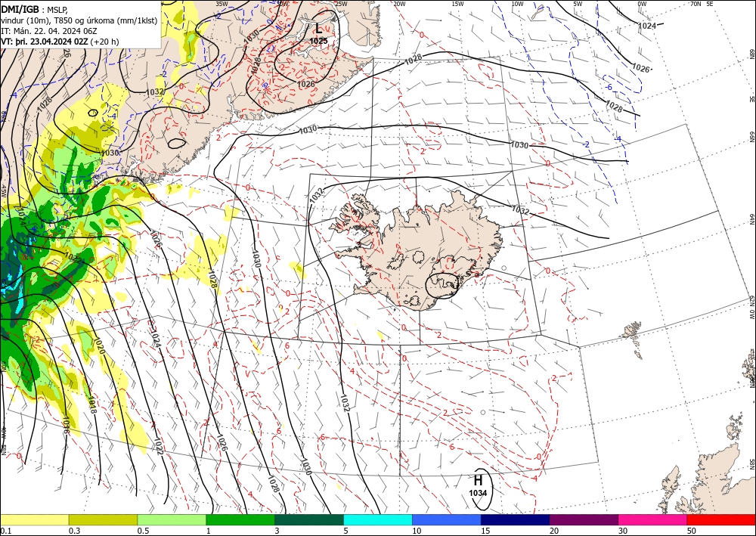Click the '35W' longitude label
Image resolution: width=756 pixels, height=536 pixels.
coord(222,4)
